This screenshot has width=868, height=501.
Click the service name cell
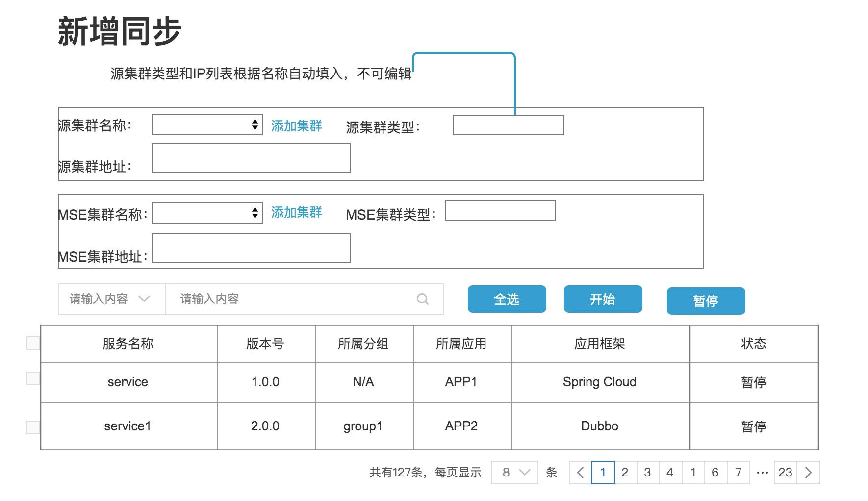[128, 382]
